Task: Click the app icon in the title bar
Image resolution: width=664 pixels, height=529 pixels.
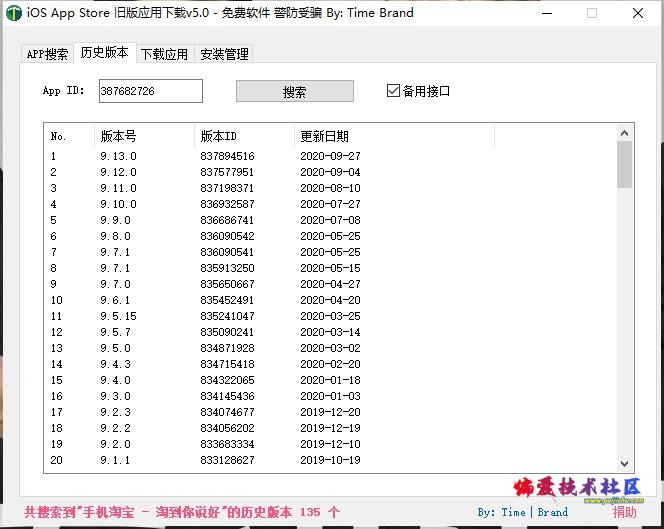Action: pyautogui.click(x=14, y=13)
